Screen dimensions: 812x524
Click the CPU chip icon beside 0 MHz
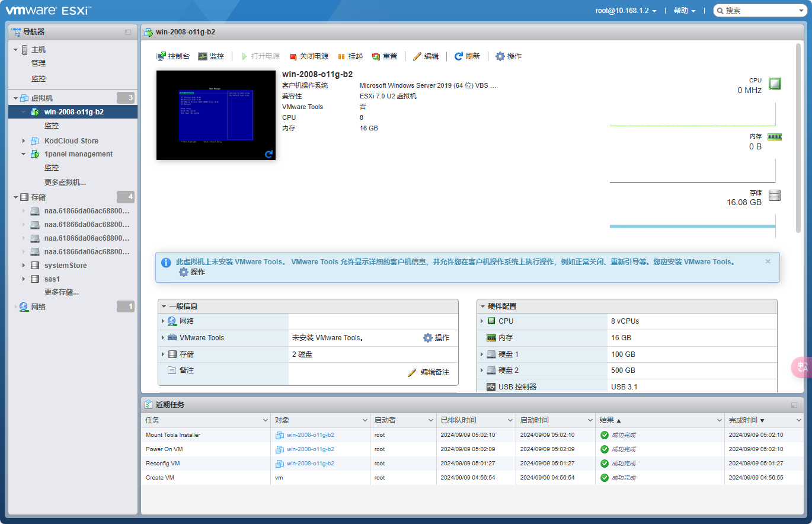[774, 84]
